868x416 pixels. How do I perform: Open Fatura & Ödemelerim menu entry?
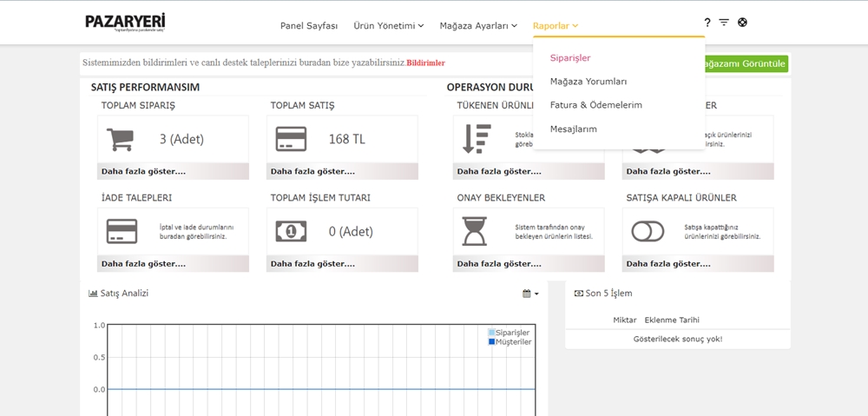[596, 105]
